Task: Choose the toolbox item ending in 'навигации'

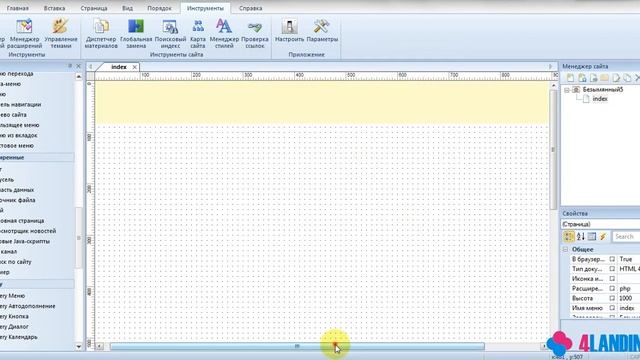Action: pyautogui.click(x=20, y=104)
